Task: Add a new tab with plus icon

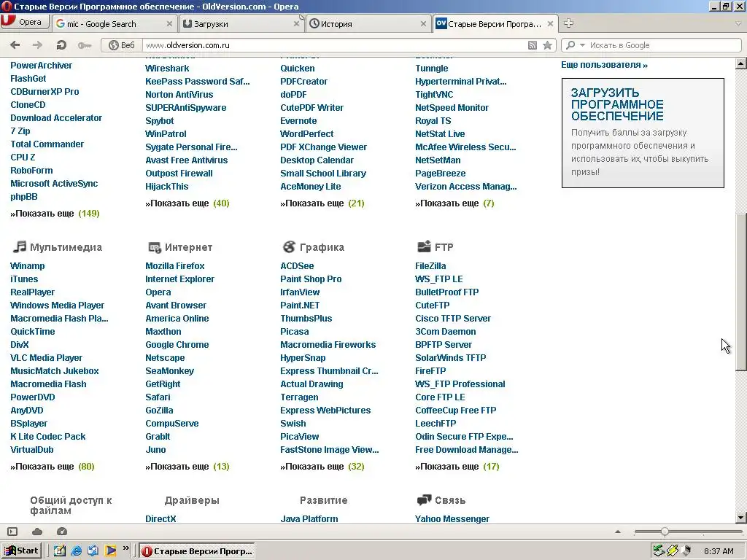Action: 568,23
